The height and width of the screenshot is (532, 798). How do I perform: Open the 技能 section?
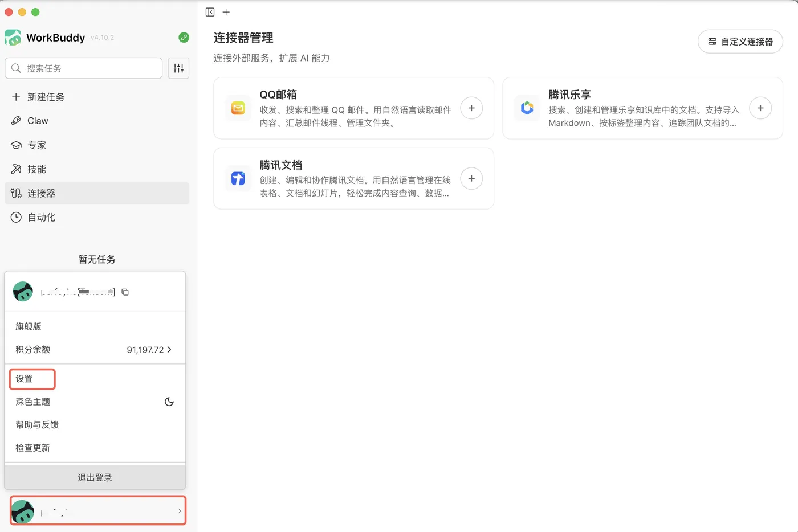[97, 169]
